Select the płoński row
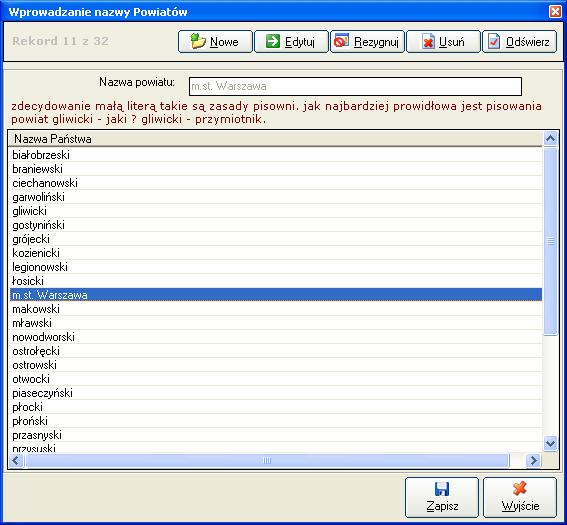The width and height of the screenshot is (567, 525). [275, 421]
